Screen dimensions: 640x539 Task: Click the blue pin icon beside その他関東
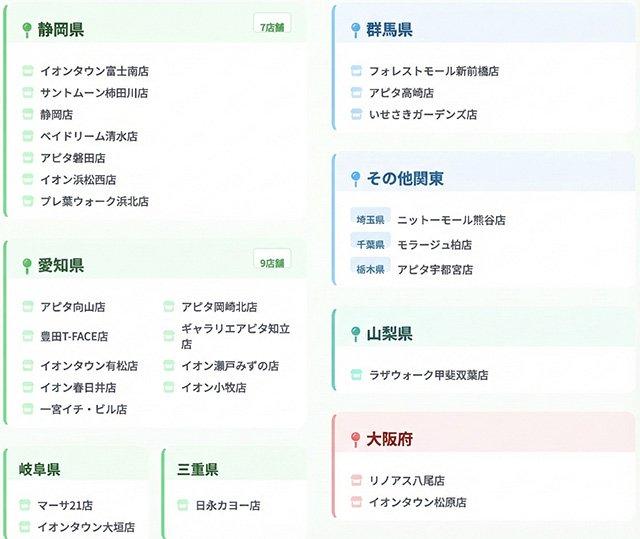pyautogui.click(x=355, y=179)
